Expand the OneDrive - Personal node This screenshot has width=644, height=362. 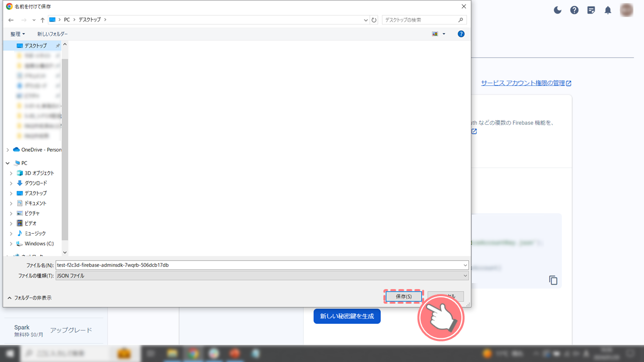(8, 150)
